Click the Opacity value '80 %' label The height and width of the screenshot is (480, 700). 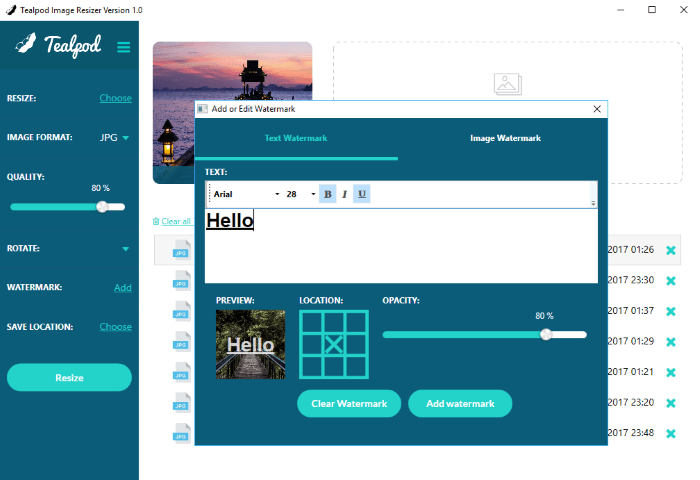544,316
